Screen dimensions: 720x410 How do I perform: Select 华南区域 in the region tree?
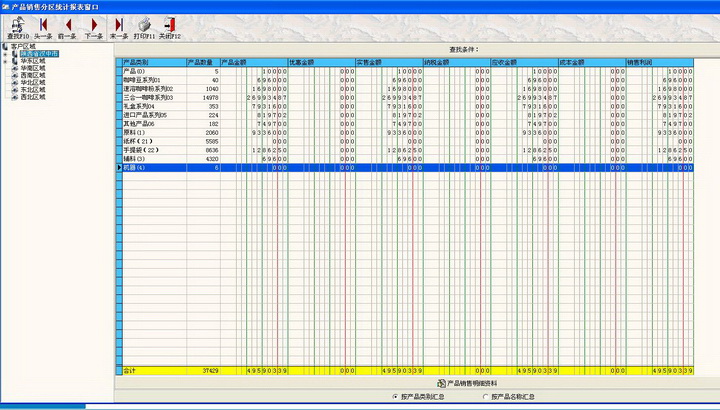point(33,67)
